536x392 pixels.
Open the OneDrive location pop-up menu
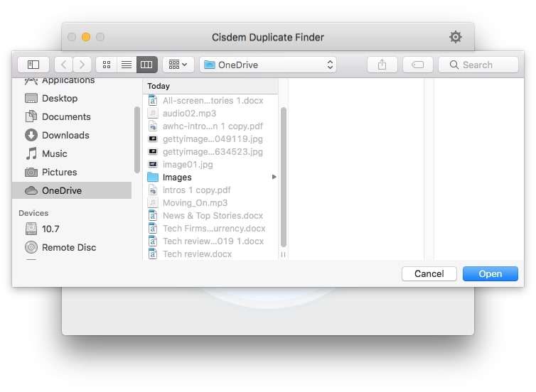coord(268,65)
